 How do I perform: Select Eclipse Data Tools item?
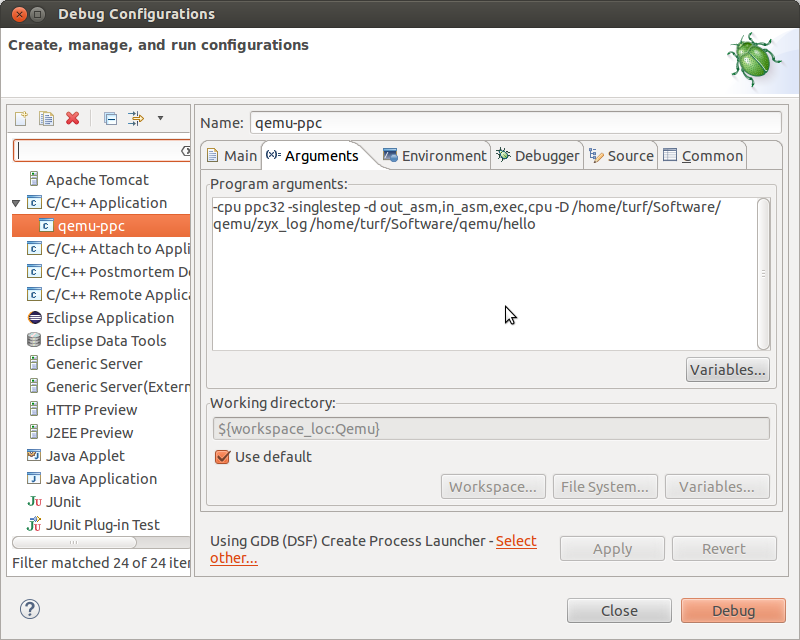[106, 341]
